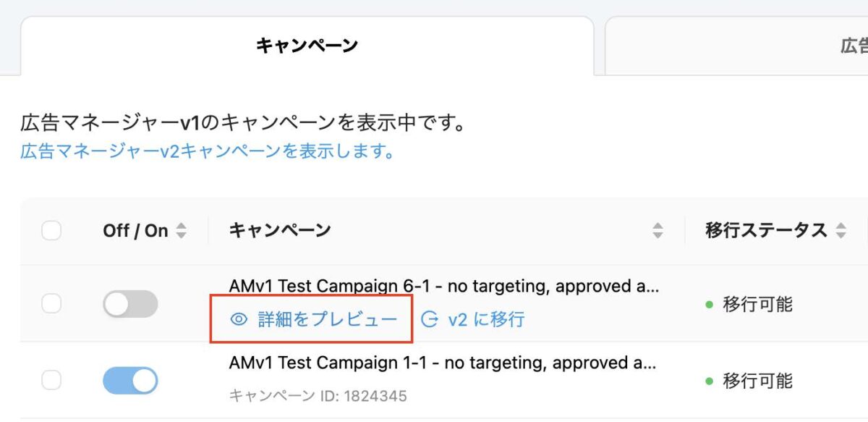868x422 pixels.
Task: Click the 詳細をプレビュー link text
Action: 328,319
